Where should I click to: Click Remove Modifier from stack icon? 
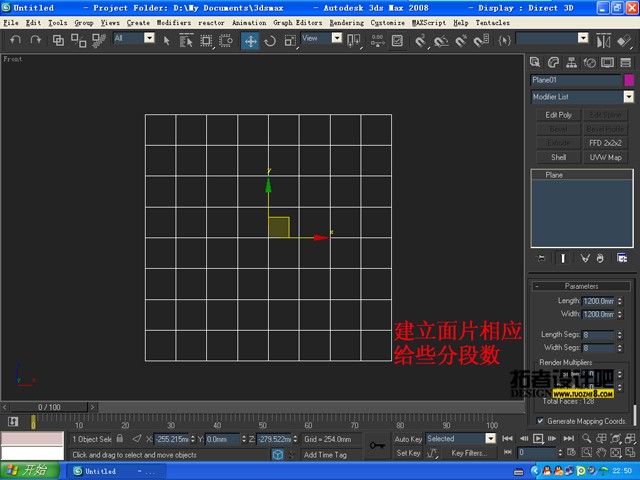600,258
